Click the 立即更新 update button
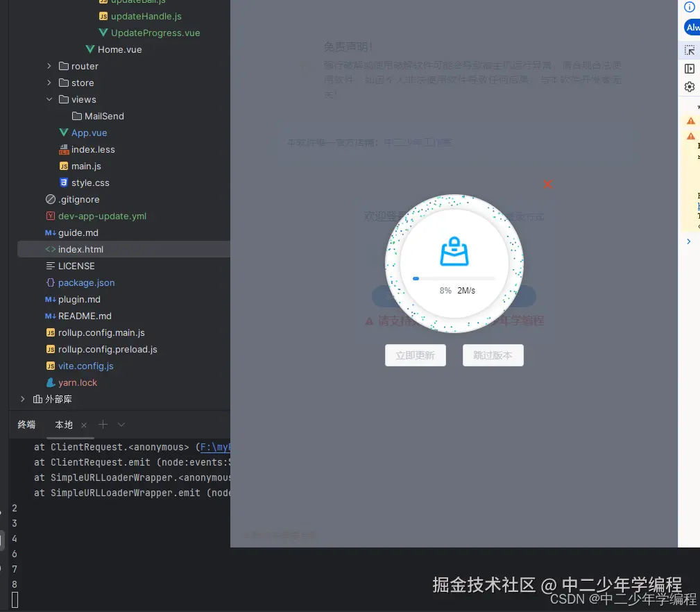Image resolution: width=700 pixels, height=612 pixels. point(415,355)
